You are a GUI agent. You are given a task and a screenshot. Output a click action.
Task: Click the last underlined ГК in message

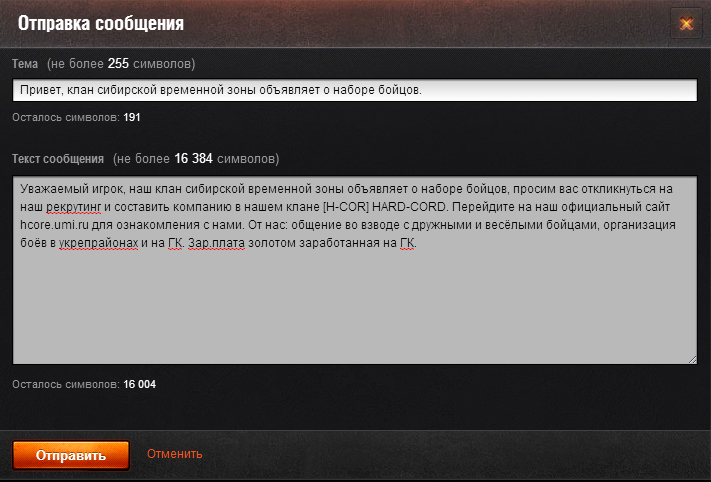pyautogui.click(x=406, y=243)
